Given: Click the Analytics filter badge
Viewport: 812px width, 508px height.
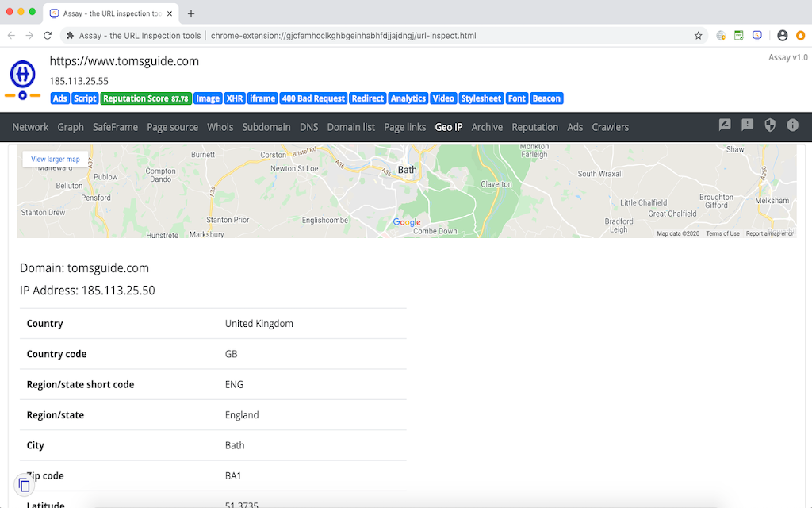Looking at the screenshot, I should tap(408, 98).
